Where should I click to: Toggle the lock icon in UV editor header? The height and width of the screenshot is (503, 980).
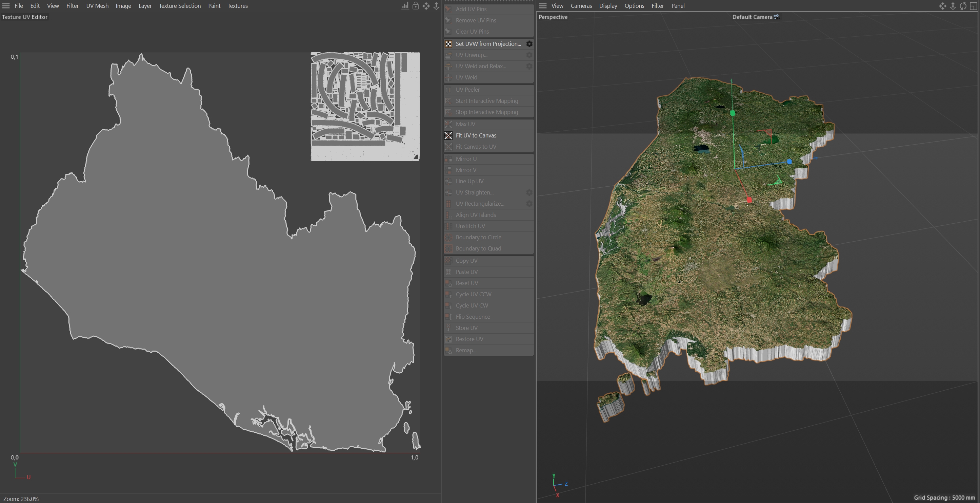coord(416,6)
